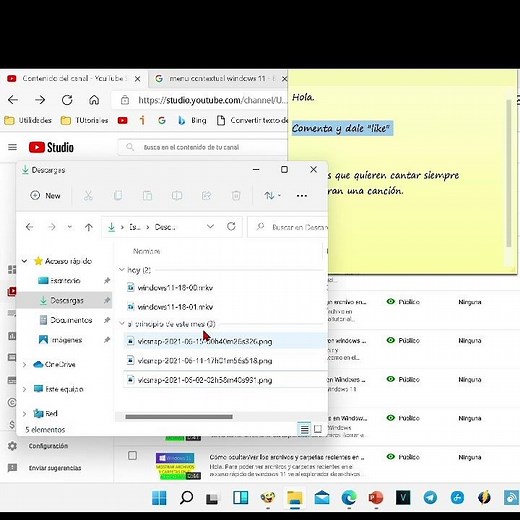
Task: Click the Cut scissors icon in Explorer toolbar
Action: tap(88, 196)
